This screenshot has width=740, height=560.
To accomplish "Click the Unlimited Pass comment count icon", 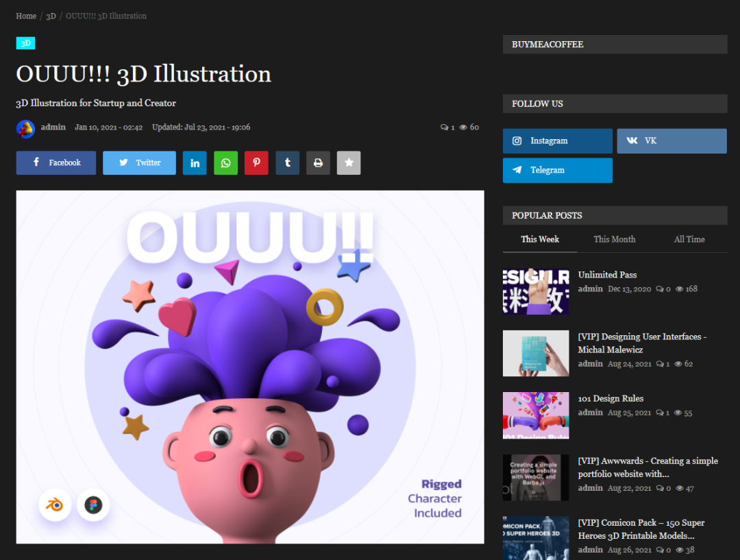I will 660,289.
